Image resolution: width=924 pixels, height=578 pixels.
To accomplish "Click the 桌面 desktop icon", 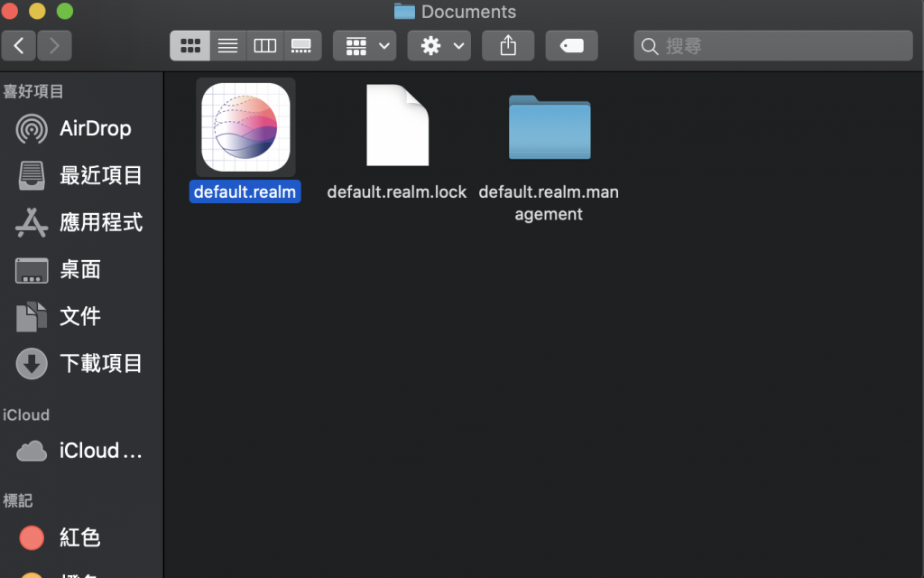I will tap(32, 271).
